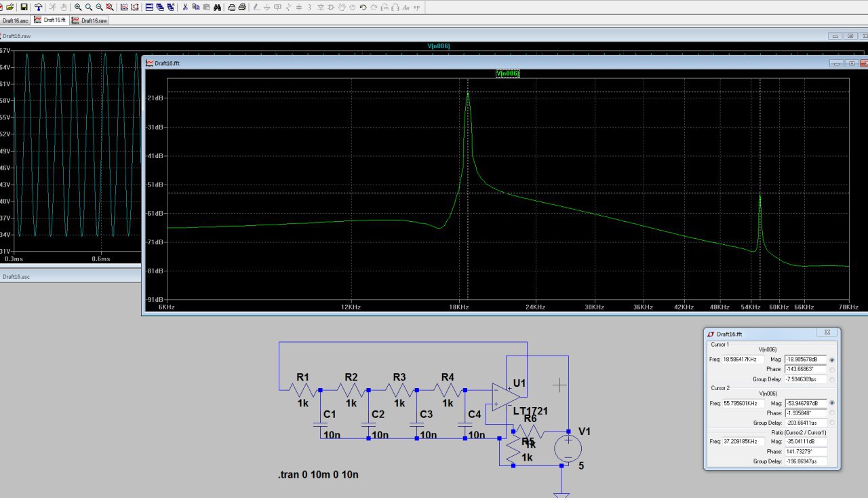Click the Cursor 2 Freq field
The width and height of the screenshot is (868, 498).
[743, 403]
